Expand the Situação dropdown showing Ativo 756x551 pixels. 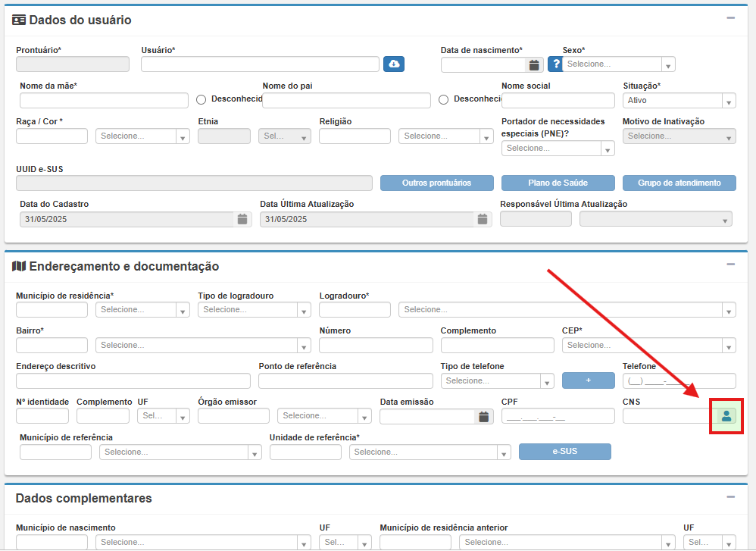pyautogui.click(x=679, y=100)
